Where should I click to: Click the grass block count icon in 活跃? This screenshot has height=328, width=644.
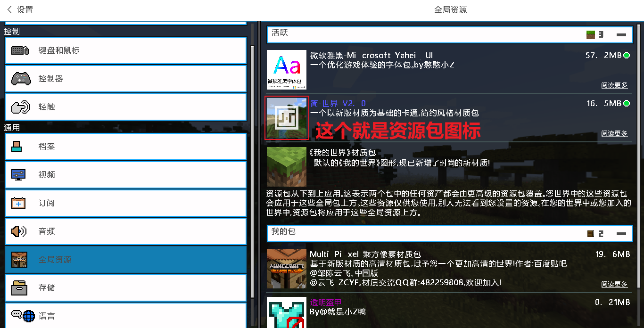[590, 34]
